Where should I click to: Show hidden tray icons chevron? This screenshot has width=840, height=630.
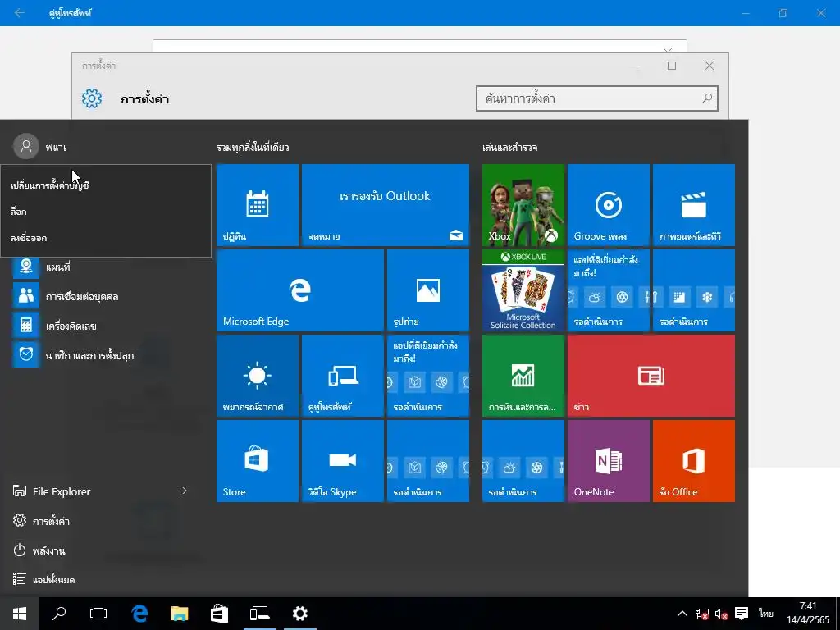coord(682,614)
